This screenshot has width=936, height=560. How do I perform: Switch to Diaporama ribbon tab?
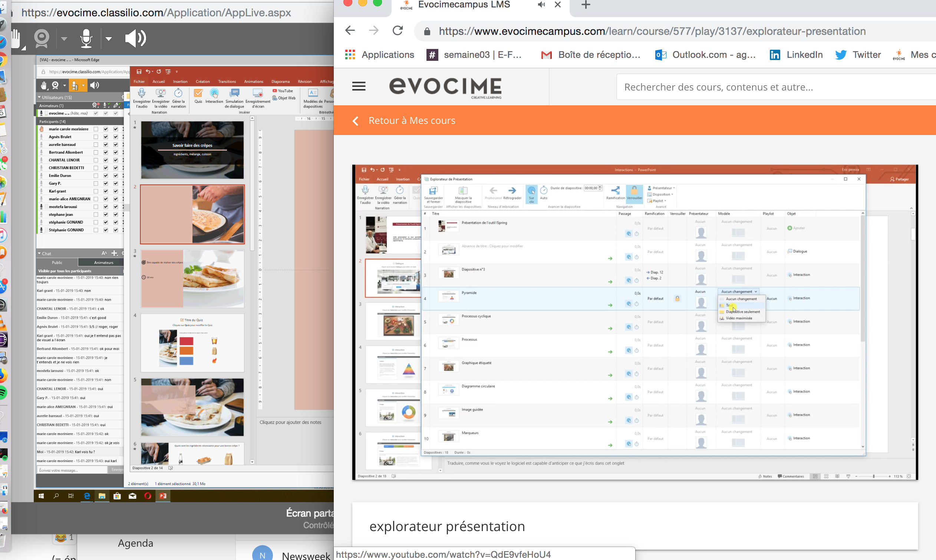click(x=281, y=82)
